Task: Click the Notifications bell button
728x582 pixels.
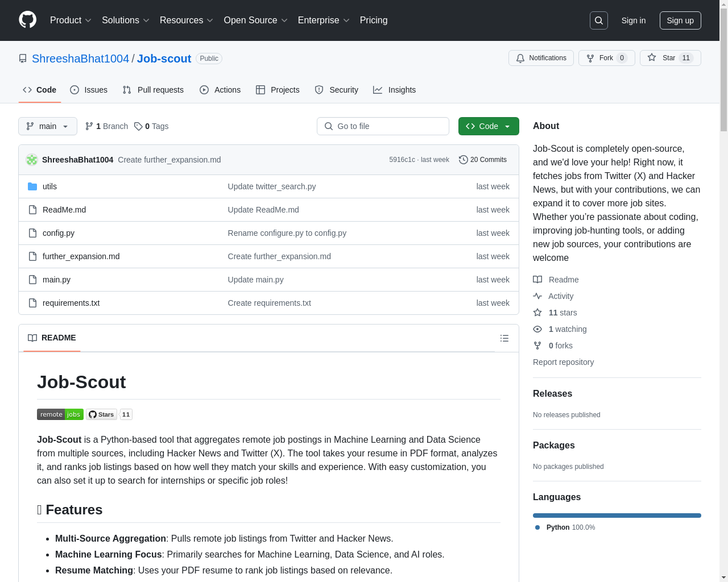Action: [x=541, y=58]
